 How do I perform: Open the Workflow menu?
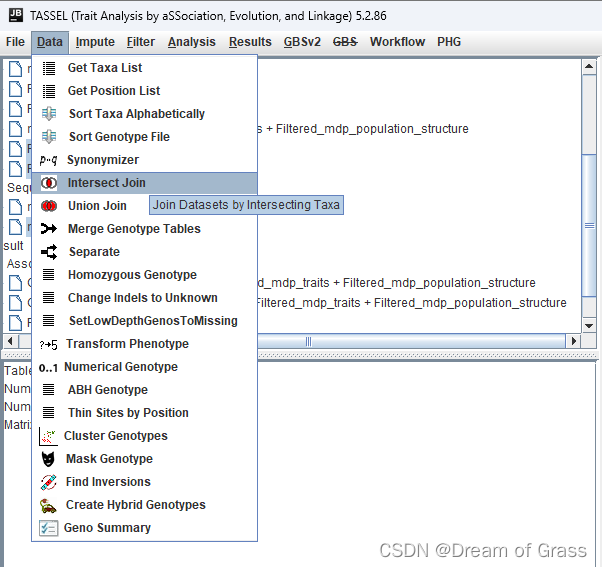[397, 42]
